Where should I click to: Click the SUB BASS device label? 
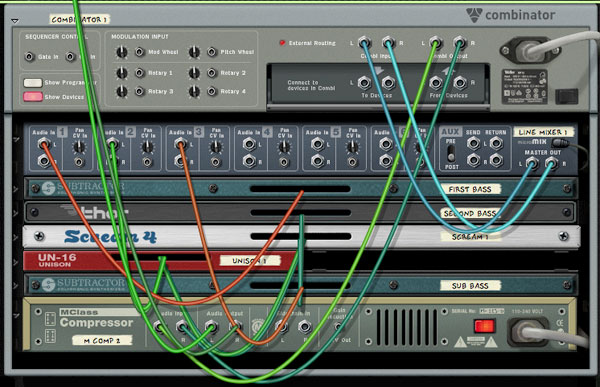coord(470,286)
